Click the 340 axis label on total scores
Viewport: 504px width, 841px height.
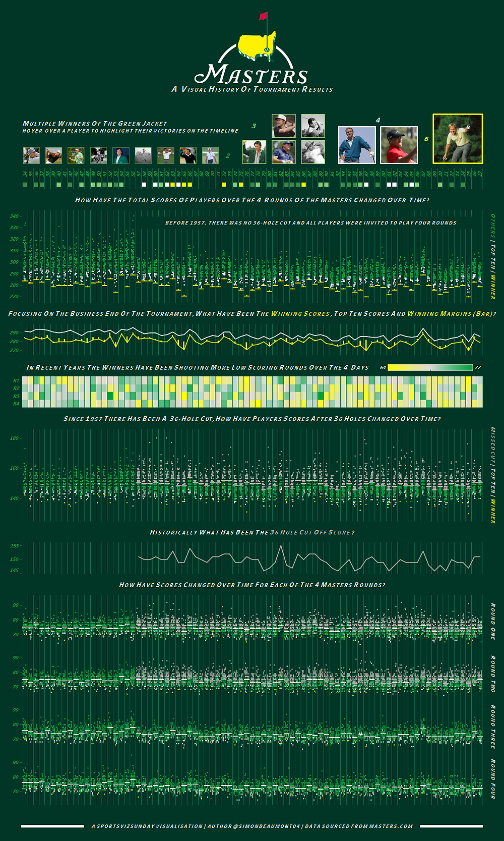(14, 216)
